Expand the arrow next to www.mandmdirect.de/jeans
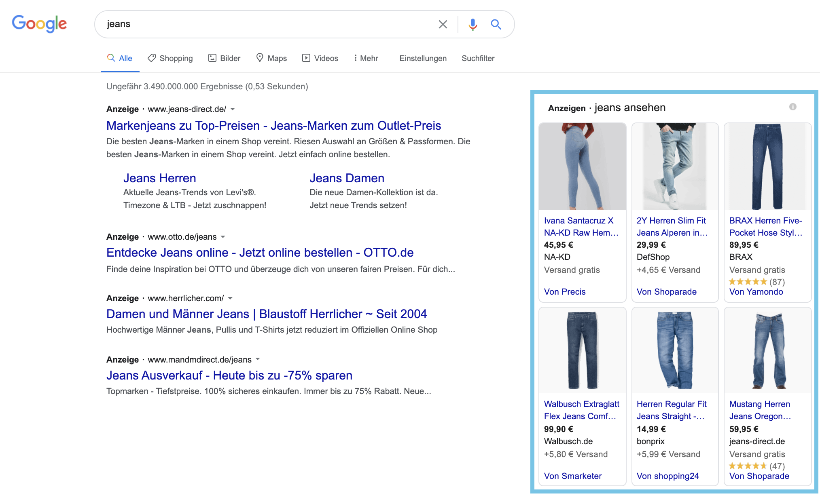820x504 pixels. [x=258, y=359]
